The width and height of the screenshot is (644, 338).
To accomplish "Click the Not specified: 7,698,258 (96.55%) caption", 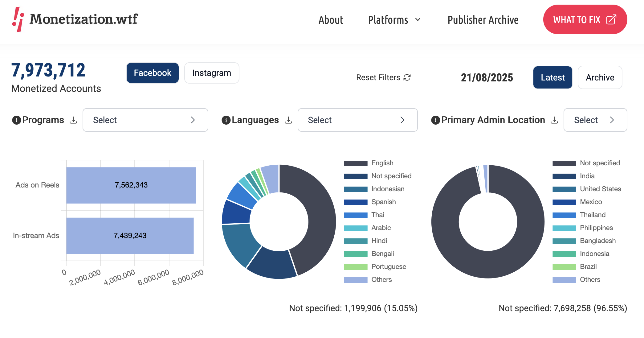I will pos(563,308).
